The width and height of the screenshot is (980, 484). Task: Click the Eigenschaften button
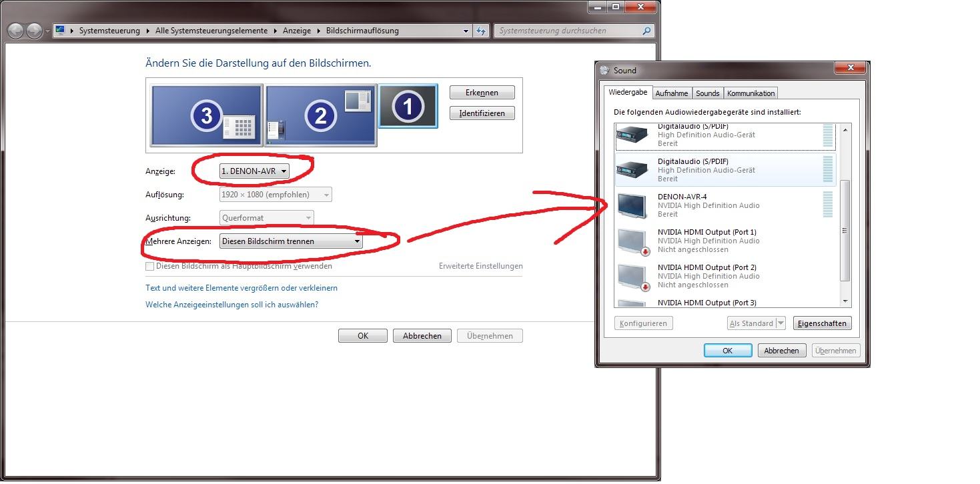coord(823,323)
